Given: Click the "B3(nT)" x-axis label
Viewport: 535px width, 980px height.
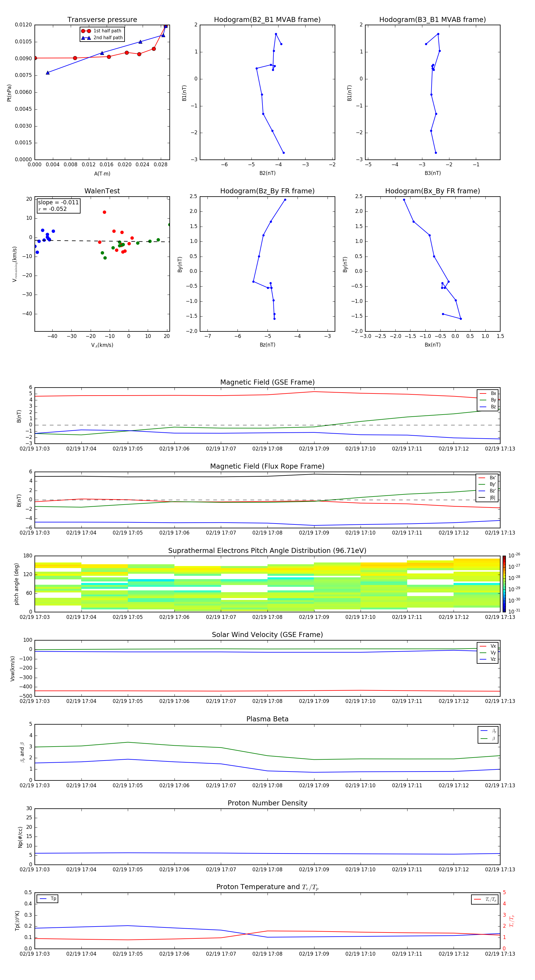Looking at the screenshot, I should click(x=432, y=173).
